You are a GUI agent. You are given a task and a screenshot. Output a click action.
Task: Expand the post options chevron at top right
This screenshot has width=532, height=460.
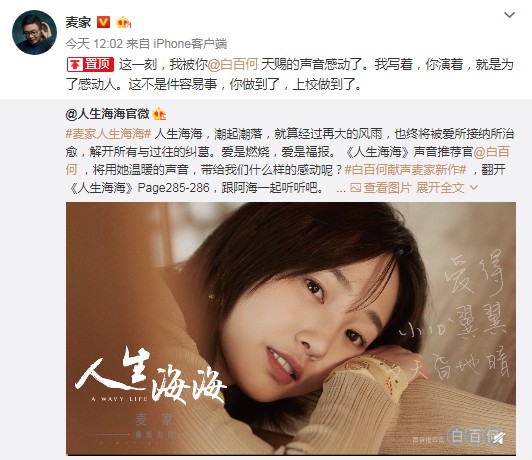coord(509,15)
